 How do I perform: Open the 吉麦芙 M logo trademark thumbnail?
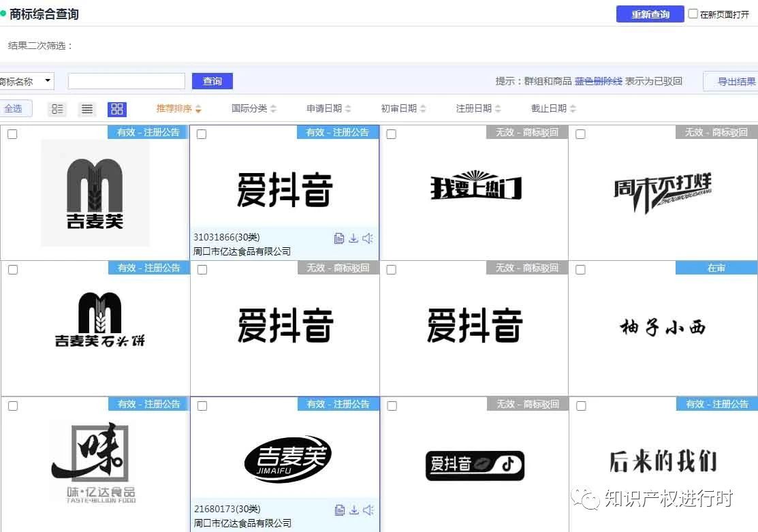pyautogui.click(x=95, y=193)
